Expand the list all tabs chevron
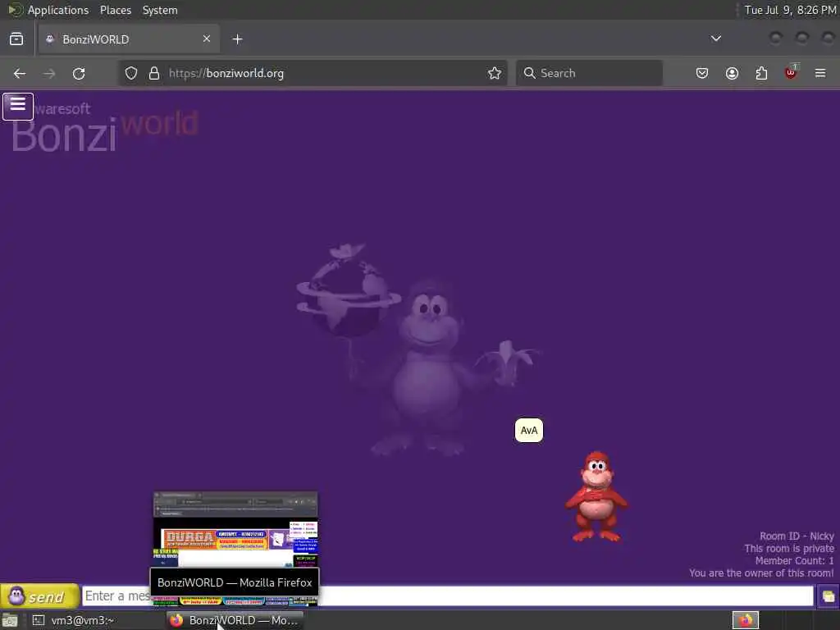The height and width of the screenshot is (630, 840). tap(715, 39)
